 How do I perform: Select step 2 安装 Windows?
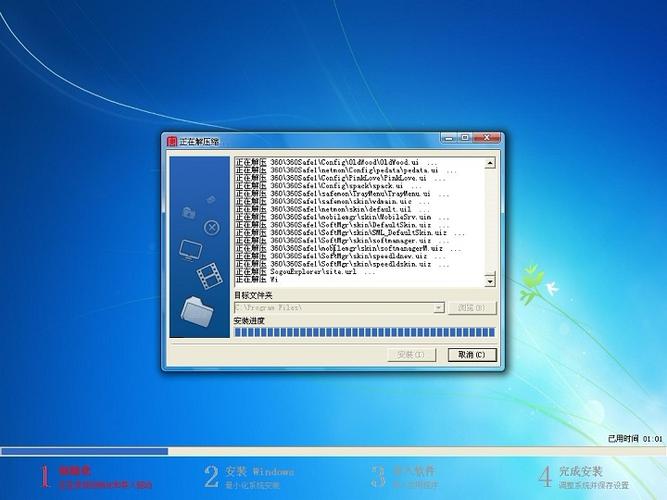260,471
